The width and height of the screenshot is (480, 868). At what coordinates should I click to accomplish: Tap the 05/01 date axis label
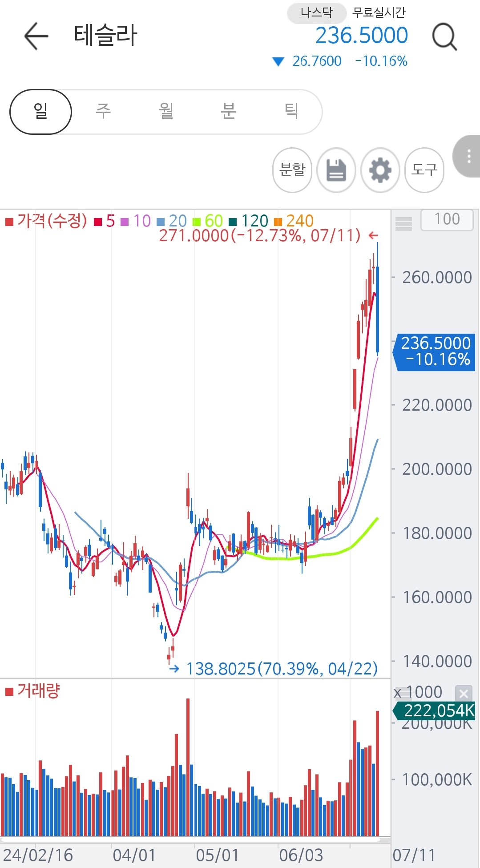pyautogui.click(x=217, y=855)
